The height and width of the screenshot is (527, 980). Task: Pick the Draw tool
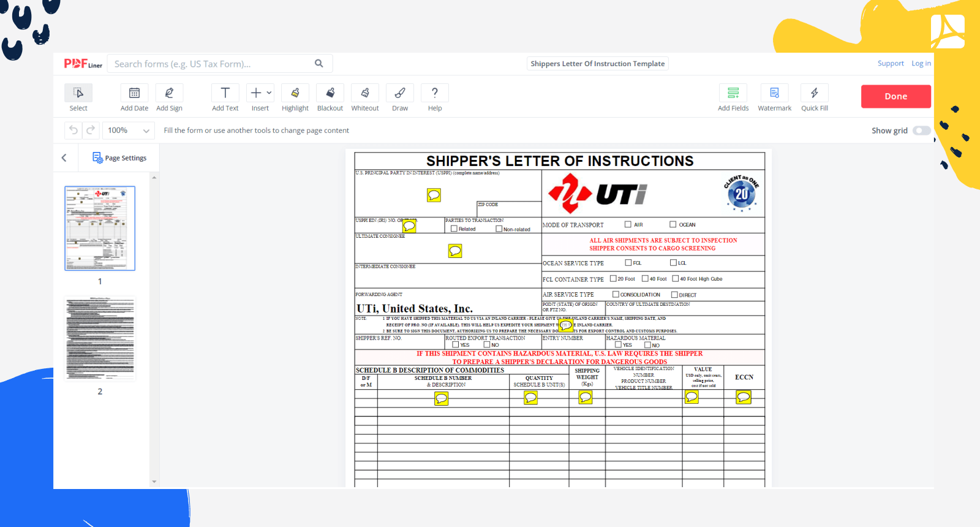pos(400,93)
